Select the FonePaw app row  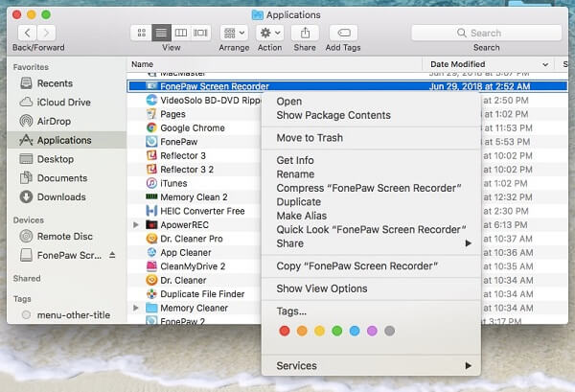pyautogui.click(x=195, y=142)
